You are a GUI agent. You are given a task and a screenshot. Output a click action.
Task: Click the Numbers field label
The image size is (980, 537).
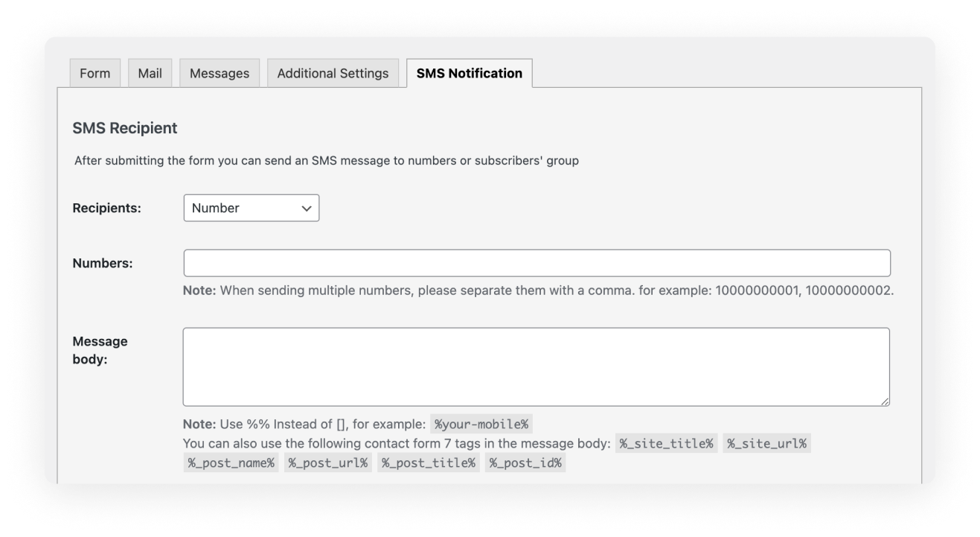(x=103, y=263)
